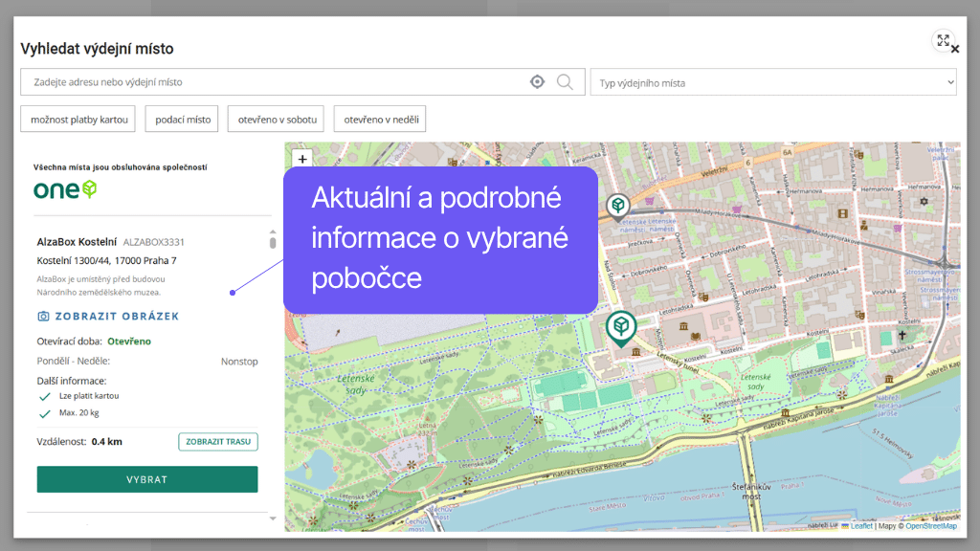Open the OpenStreetMap attribution link
The width and height of the screenshot is (980, 551).
click(933, 524)
